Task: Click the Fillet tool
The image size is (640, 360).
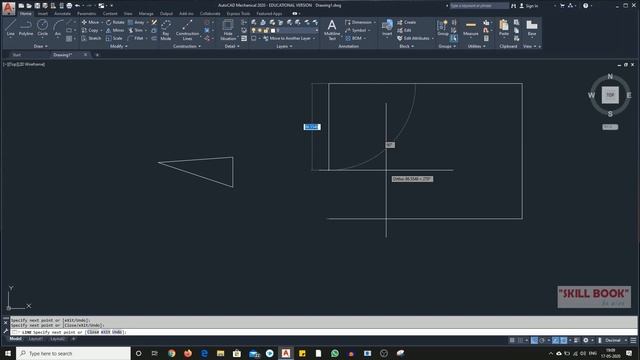Action: (x=136, y=38)
